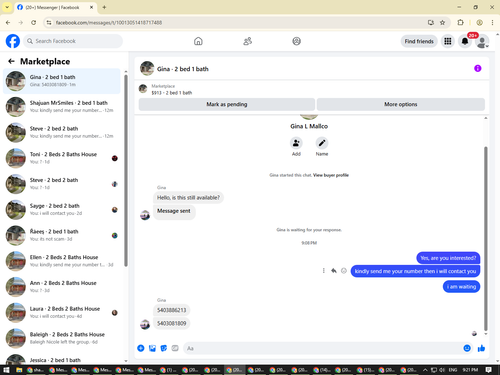Open the account profile menu
This screenshot has height=375, width=500.
482,41
